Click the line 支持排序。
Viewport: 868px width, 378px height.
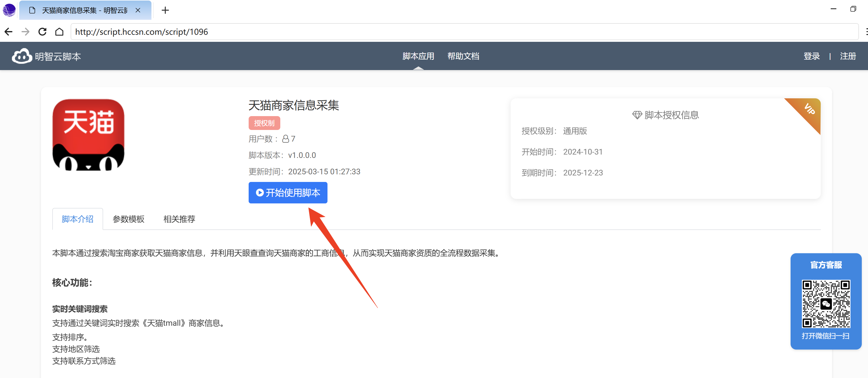[70, 337]
